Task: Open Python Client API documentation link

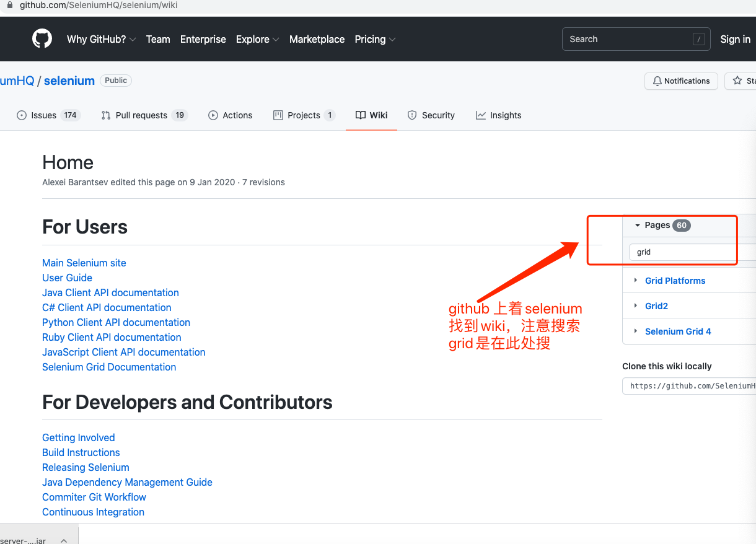Action: (x=116, y=322)
